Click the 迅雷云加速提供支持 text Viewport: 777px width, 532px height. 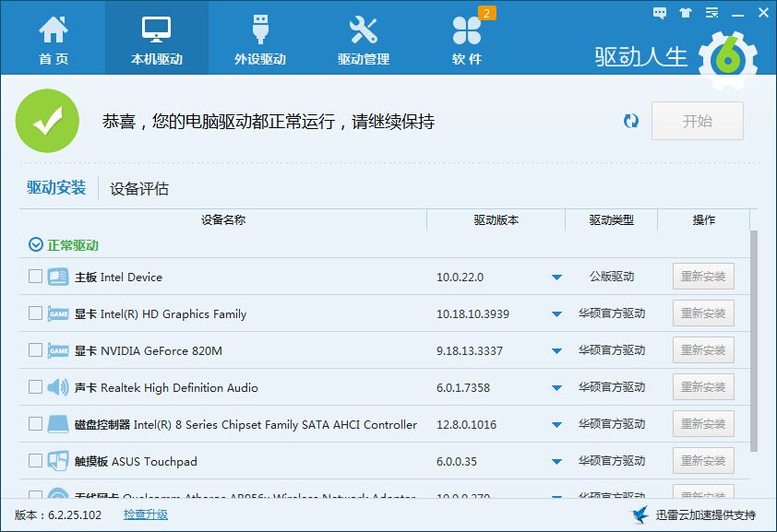coord(706,515)
